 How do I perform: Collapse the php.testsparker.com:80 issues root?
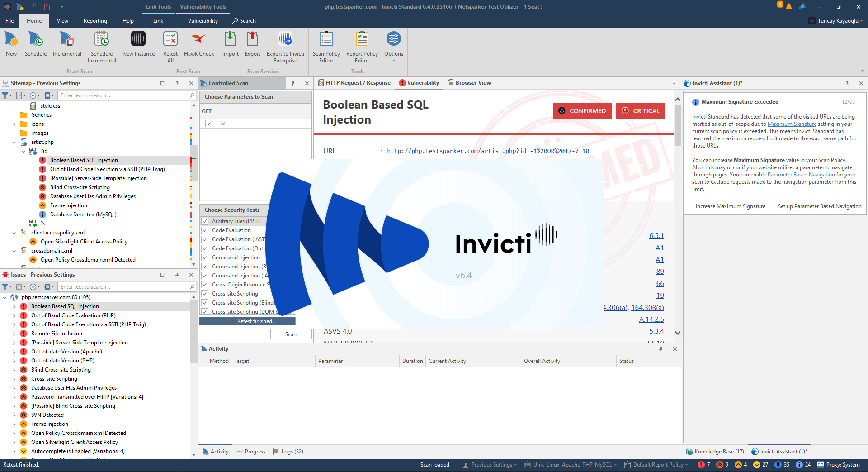click(x=5, y=297)
